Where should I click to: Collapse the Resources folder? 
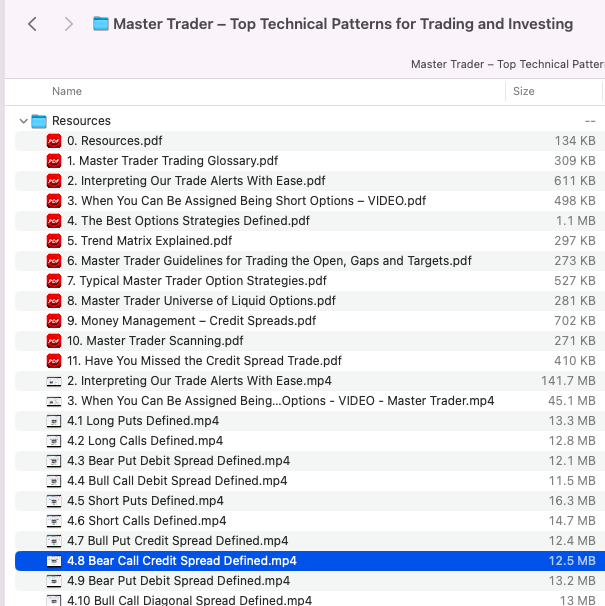point(23,121)
